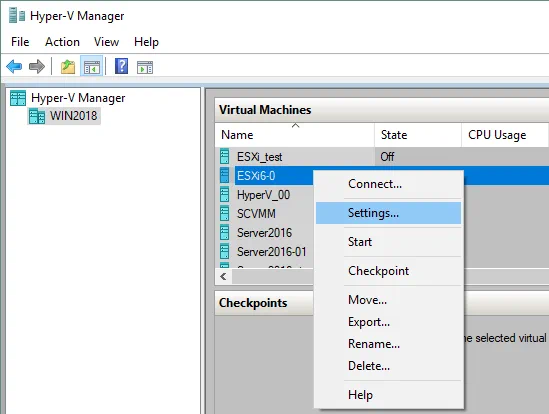Image resolution: width=549 pixels, height=414 pixels.
Task: Select the ESXi6-0 virtual machine name
Action: click(x=256, y=175)
